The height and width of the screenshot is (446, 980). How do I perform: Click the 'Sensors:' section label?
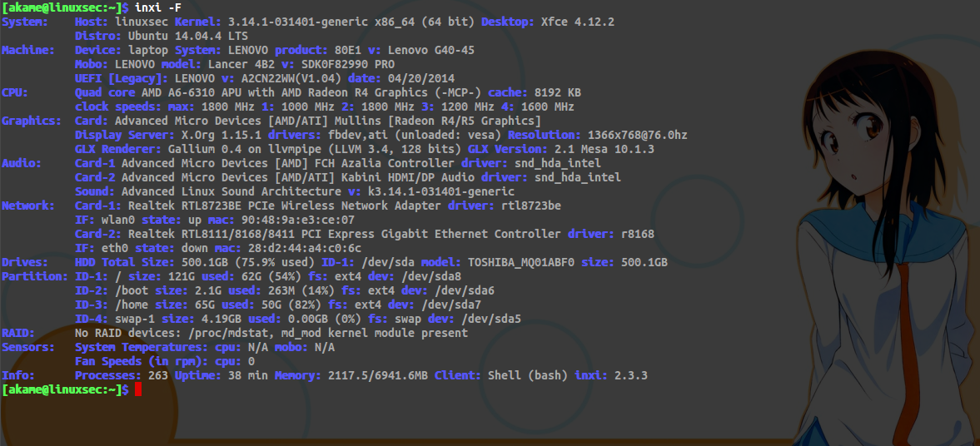(28, 347)
